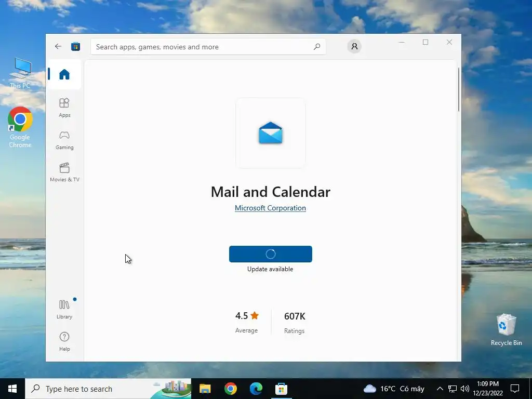Click the blue loading update button
The width and height of the screenshot is (532, 399).
pos(270,254)
